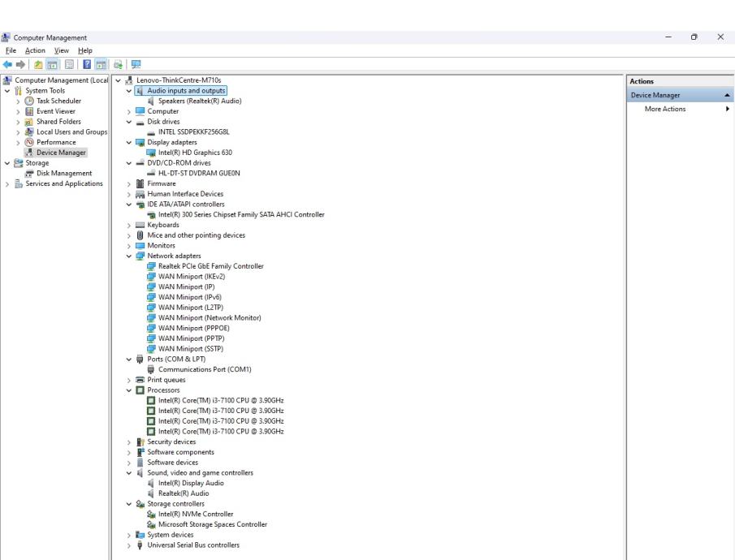Click the Back arrow in toolbar
735x560 pixels.
tap(7, 65)
